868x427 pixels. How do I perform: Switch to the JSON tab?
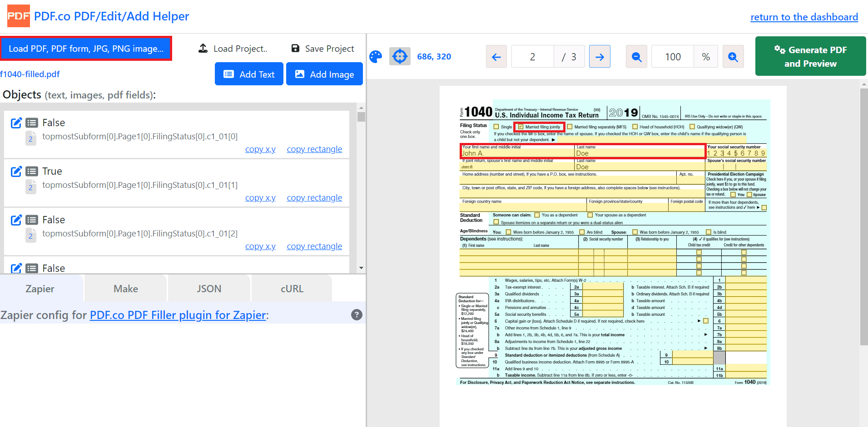click(209, 289)
